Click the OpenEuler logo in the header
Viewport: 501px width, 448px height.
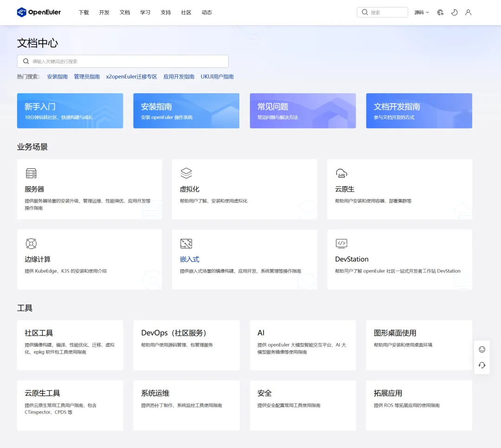click(39, 13)
